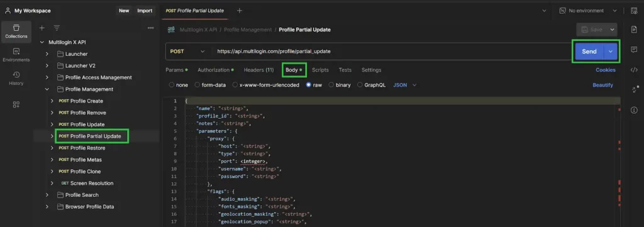Click the Profile Search folder icon

pos(60,195)
